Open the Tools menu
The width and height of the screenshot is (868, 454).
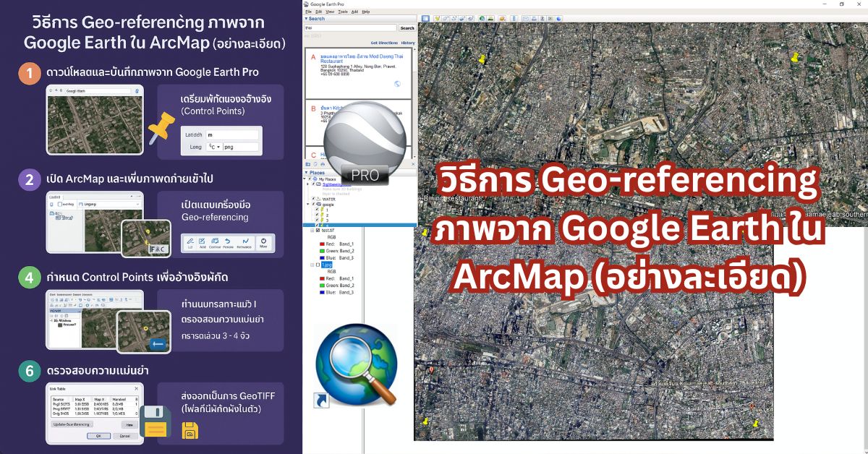tap(343, 12)
